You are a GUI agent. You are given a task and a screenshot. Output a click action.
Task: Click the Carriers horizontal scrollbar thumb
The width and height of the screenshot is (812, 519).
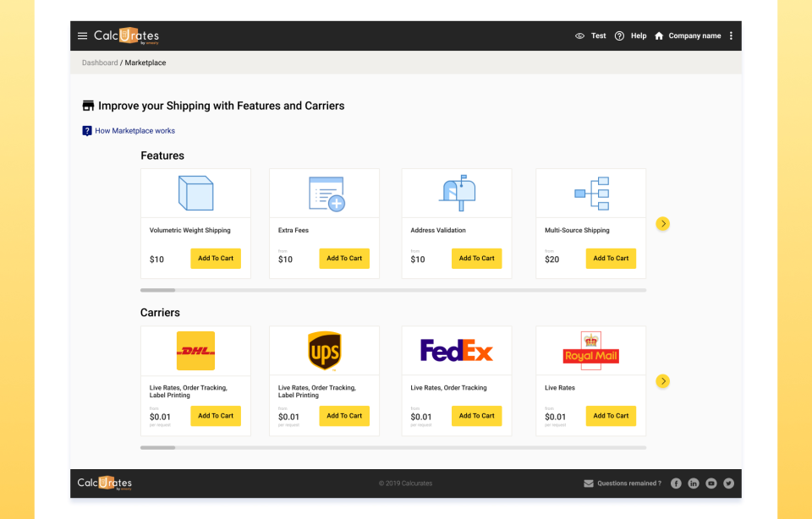tap(157, 448)
